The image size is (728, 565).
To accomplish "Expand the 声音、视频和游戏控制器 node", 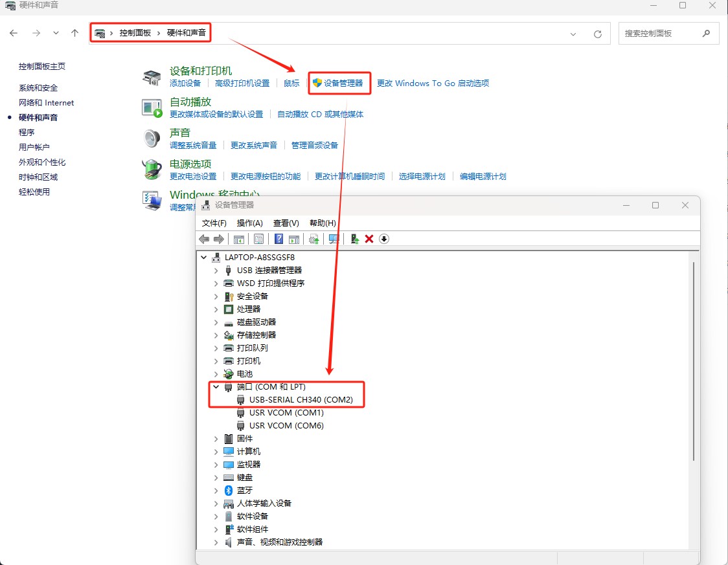I will click(x=216, y=542).
